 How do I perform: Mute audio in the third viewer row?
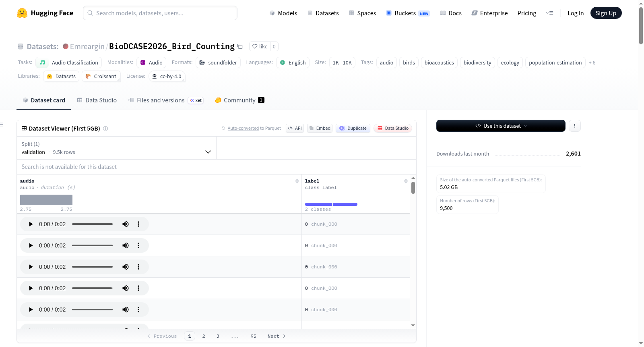pyautogui.click(x=126, y=267)
